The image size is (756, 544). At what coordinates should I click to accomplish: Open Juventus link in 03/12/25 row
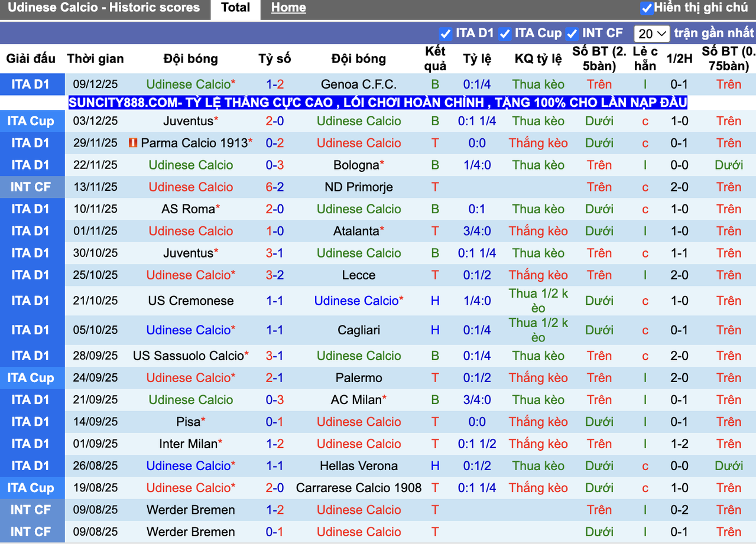tap(188, 121)
